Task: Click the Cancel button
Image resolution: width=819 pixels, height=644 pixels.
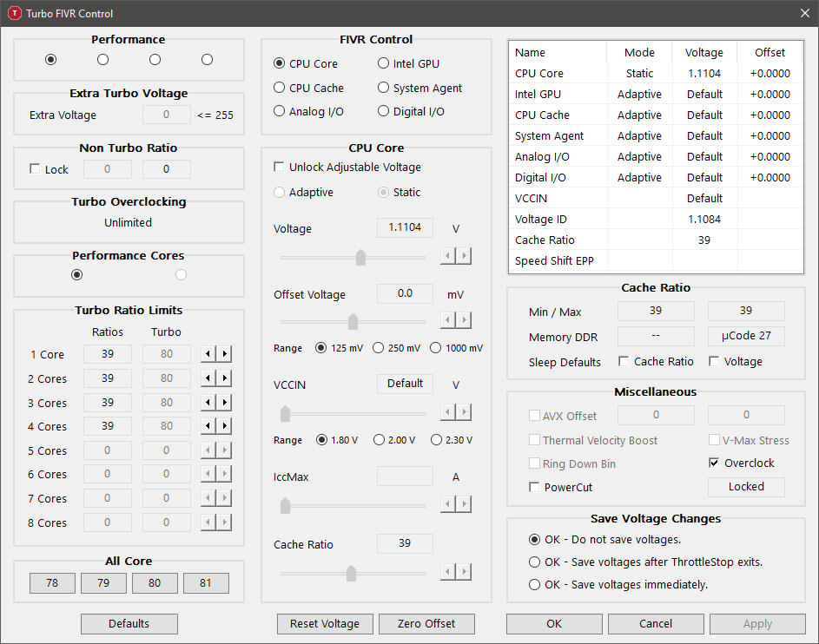Action: pyautogui.click(x=656, y=624)
